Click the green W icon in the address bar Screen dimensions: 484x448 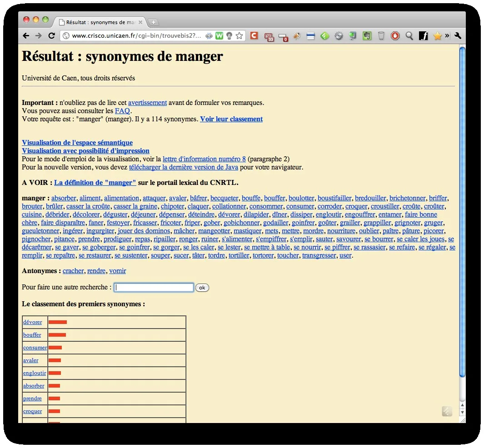point(219,36)
